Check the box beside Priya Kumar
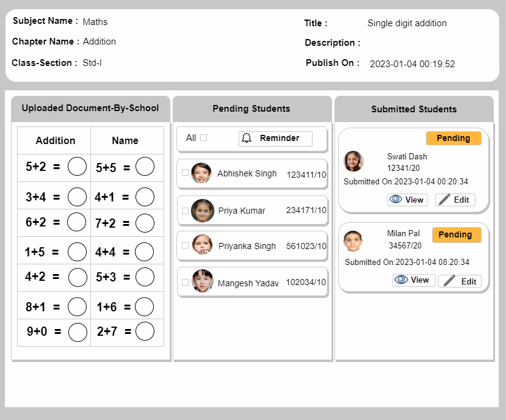This screenshot has height=420, width=506. [185, 211]
